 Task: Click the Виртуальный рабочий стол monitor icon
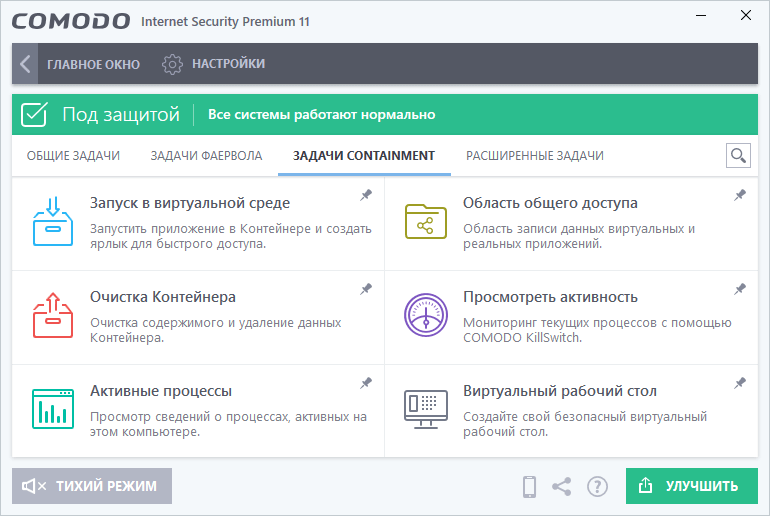click(426, 409)
